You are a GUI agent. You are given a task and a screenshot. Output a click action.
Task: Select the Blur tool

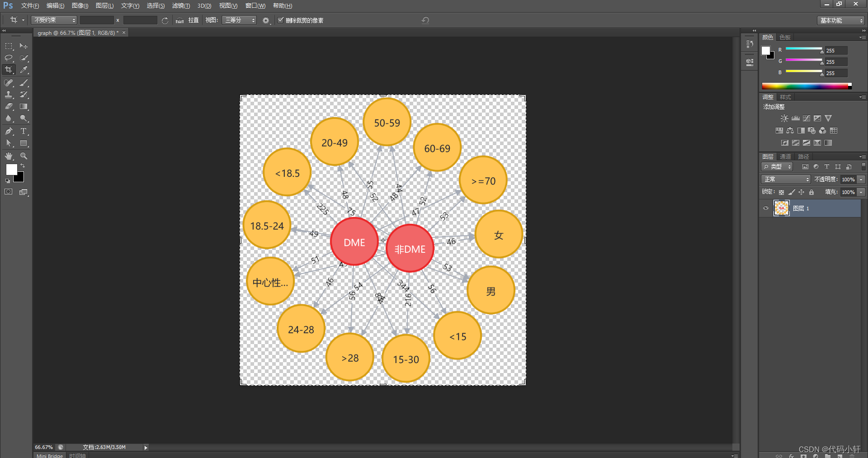point(9,118)
